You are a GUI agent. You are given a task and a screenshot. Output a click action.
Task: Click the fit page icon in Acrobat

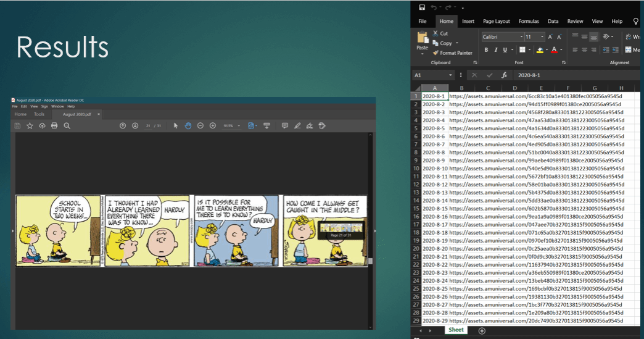(x=251, y=126)
